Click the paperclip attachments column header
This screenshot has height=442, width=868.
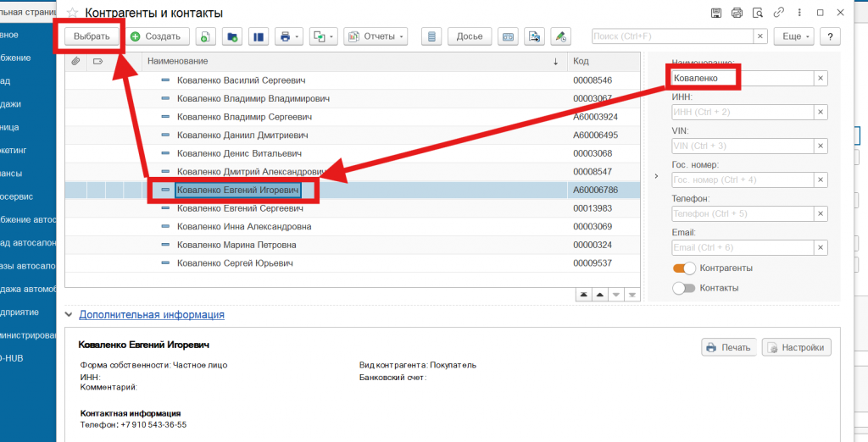75,61
